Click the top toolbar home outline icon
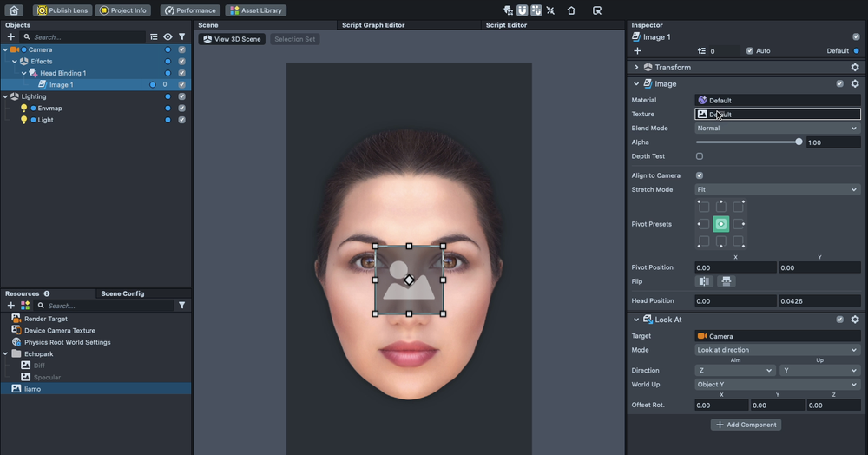 [x=571, y=10]
